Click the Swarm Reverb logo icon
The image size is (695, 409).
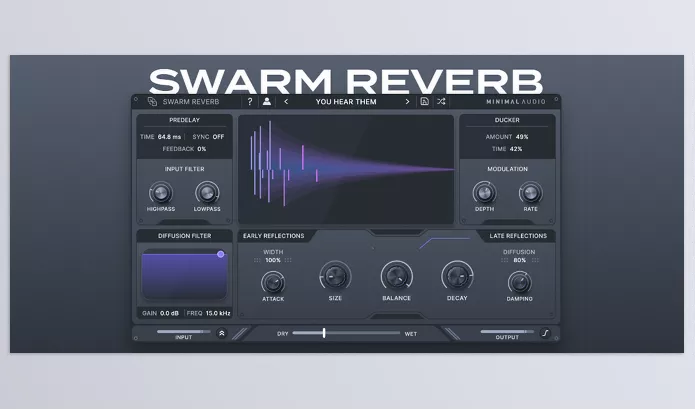152,101
